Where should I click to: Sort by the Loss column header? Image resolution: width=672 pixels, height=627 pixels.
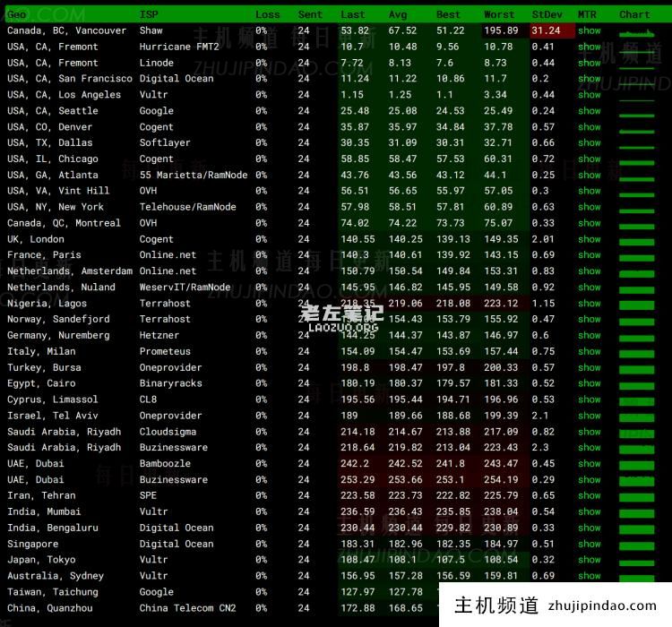pos(267,14)
